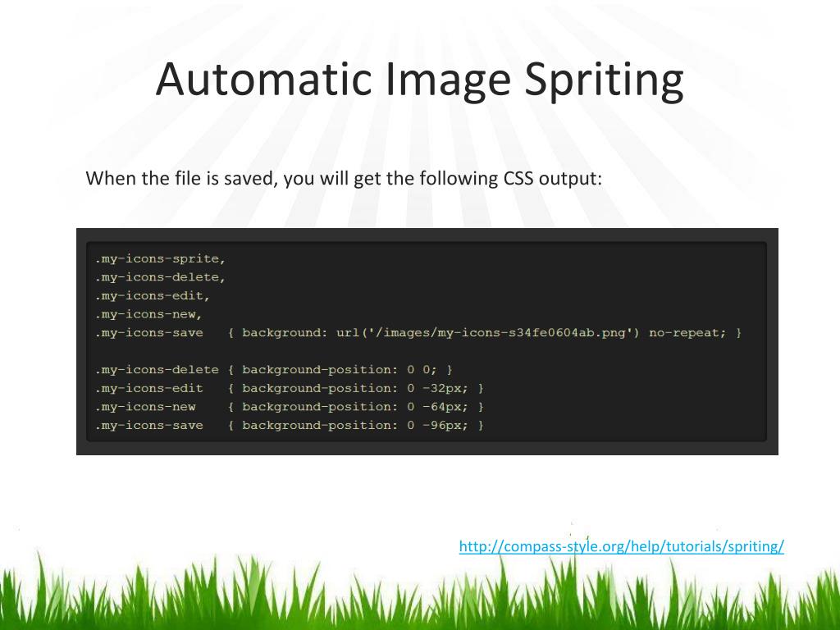Click the "Automatic Image Spriting" slide title
The image size is (840, 630).
click(419, 80)
